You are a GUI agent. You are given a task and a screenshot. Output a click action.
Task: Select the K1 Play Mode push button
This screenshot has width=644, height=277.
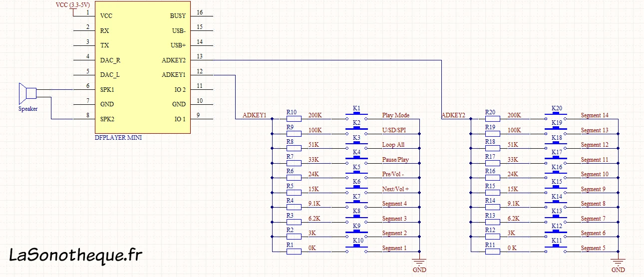click(x=356, y=117)
